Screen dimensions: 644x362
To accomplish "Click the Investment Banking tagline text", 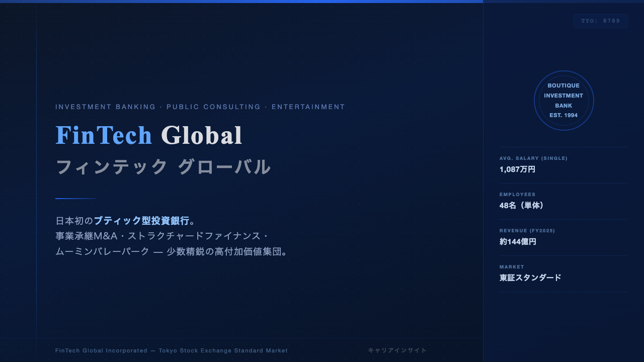I will click(200, 107).
